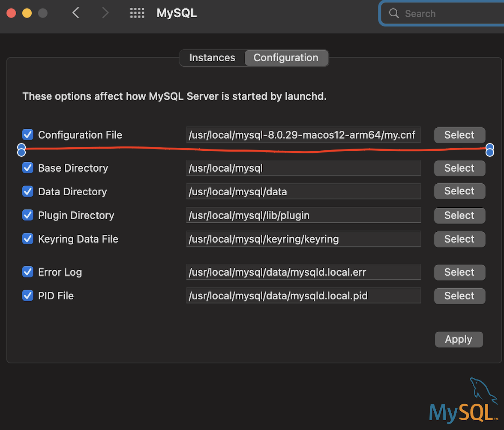This screenshot has height=430, width=504.
Task: Minimize window with the yellow button
Action: click(27, 13)
